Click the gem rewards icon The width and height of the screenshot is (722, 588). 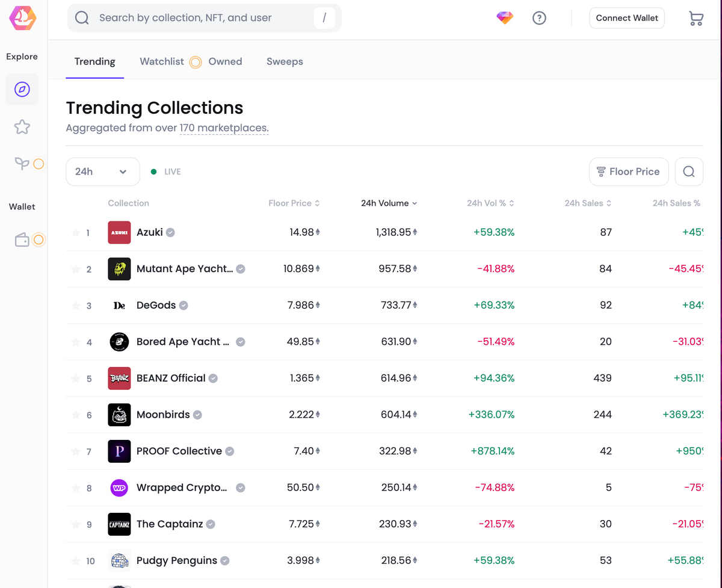505,18
